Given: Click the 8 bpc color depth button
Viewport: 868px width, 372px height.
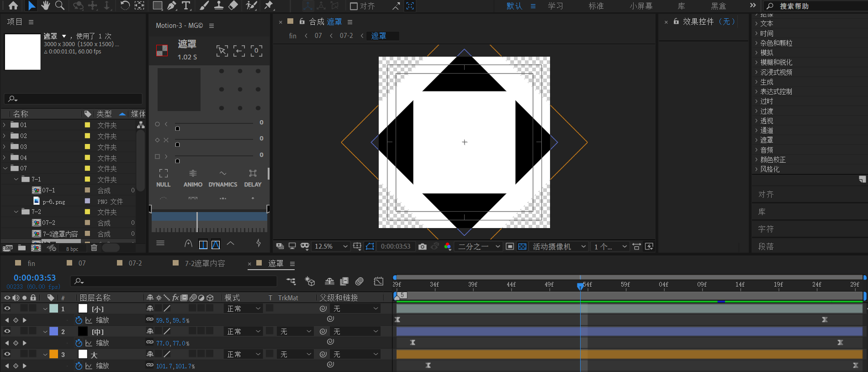Looking at the screenshot, I should tap(72, 249).
